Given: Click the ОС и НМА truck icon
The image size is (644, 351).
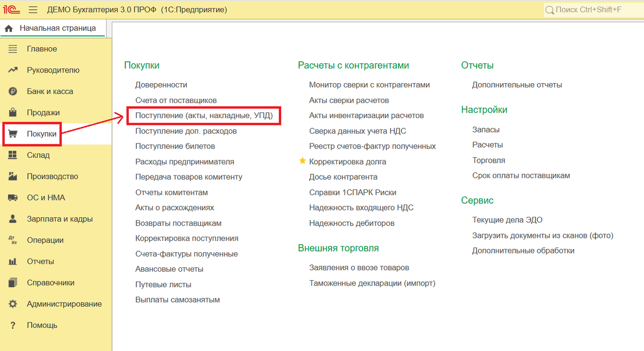Looking at the screenshot, I should [13, 198].
